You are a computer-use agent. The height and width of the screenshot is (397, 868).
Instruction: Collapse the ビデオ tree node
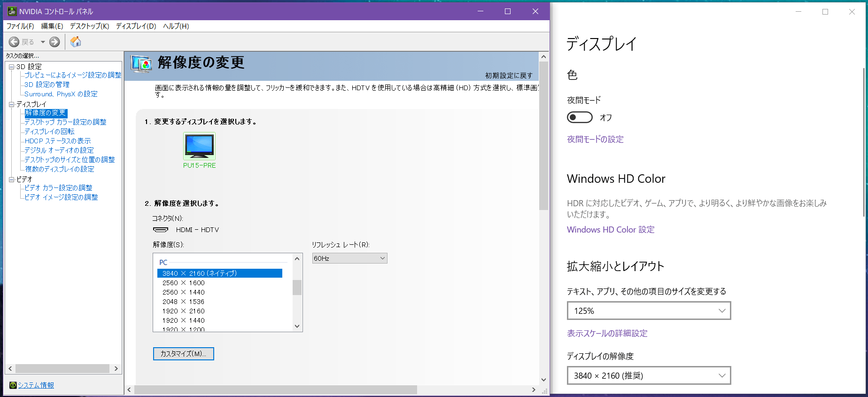[12, 179]
